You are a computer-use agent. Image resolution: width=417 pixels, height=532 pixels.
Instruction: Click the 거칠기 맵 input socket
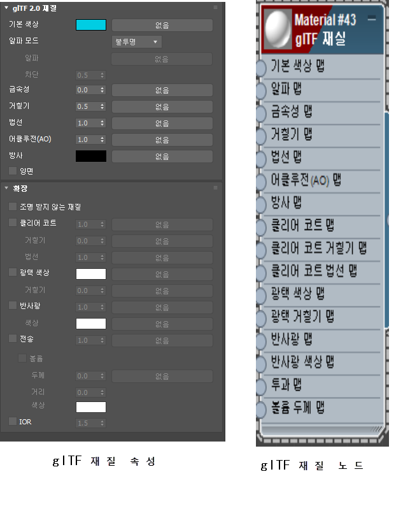(261, 136)
